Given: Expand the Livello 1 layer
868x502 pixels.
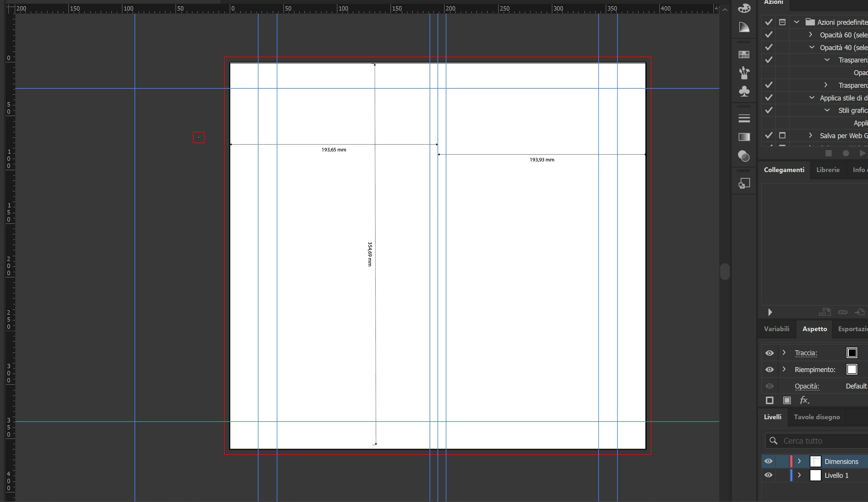Looking at the screenshot, I should click(x=799, y=475).
